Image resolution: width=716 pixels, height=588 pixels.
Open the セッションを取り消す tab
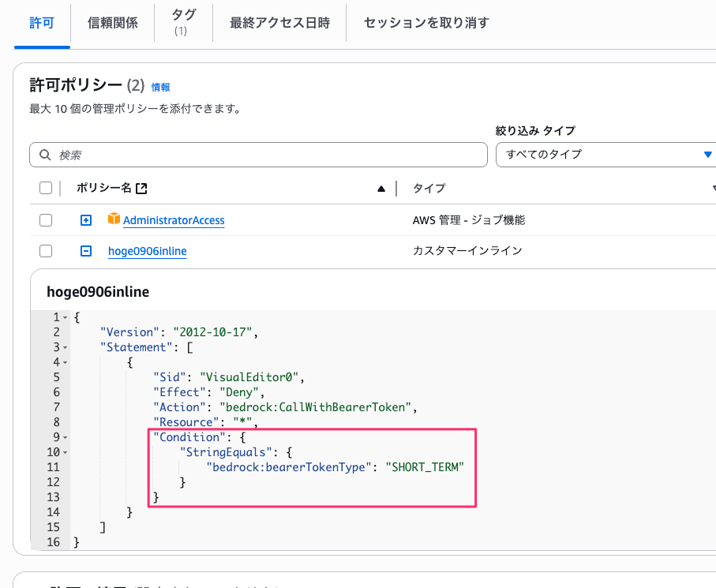426,23
